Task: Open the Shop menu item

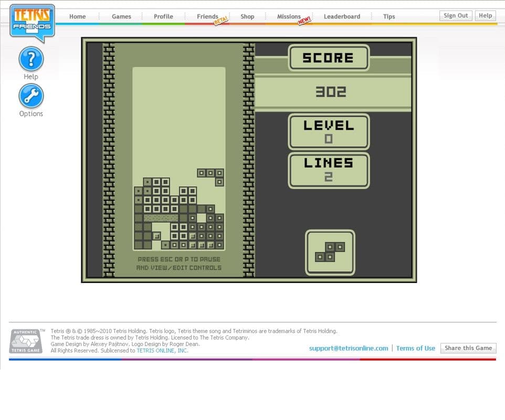Action: [247, 16]
